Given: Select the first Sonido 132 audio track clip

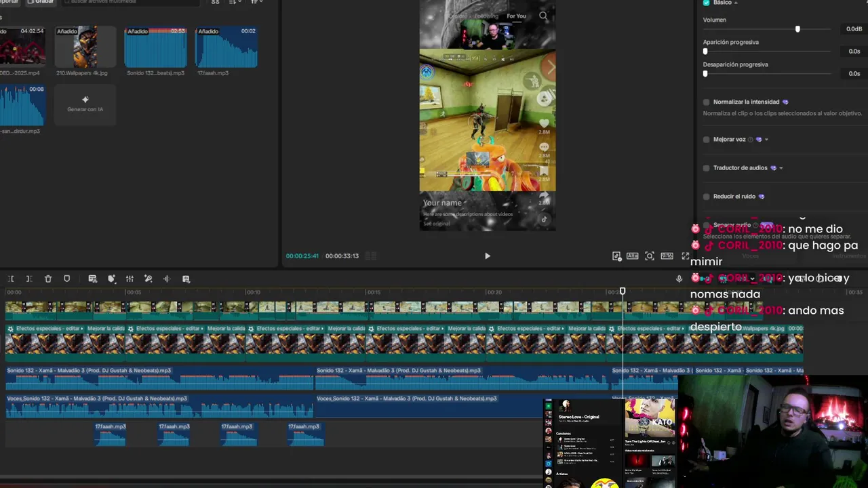Looking at the screenshot, I should point(160,380).
